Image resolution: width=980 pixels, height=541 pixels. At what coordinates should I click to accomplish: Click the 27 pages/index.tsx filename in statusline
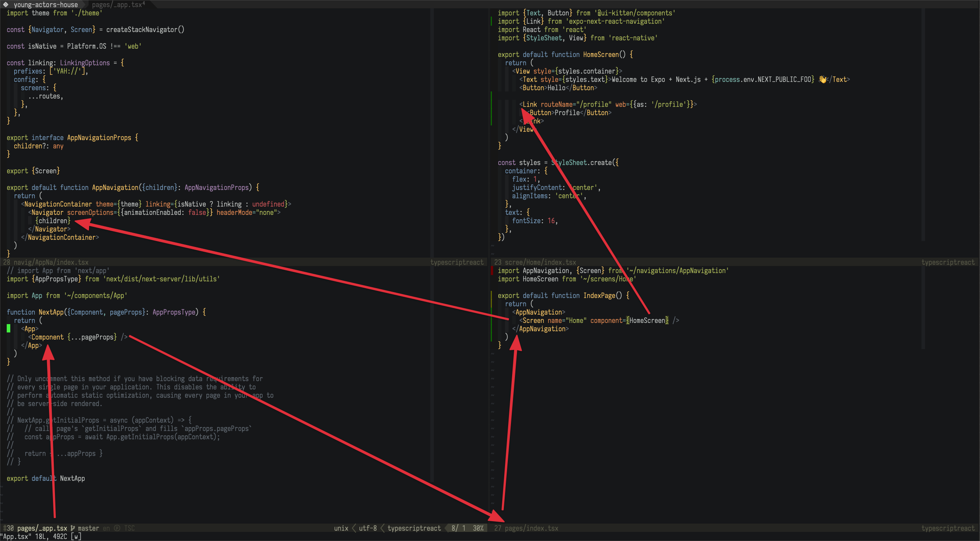(526, 528)
